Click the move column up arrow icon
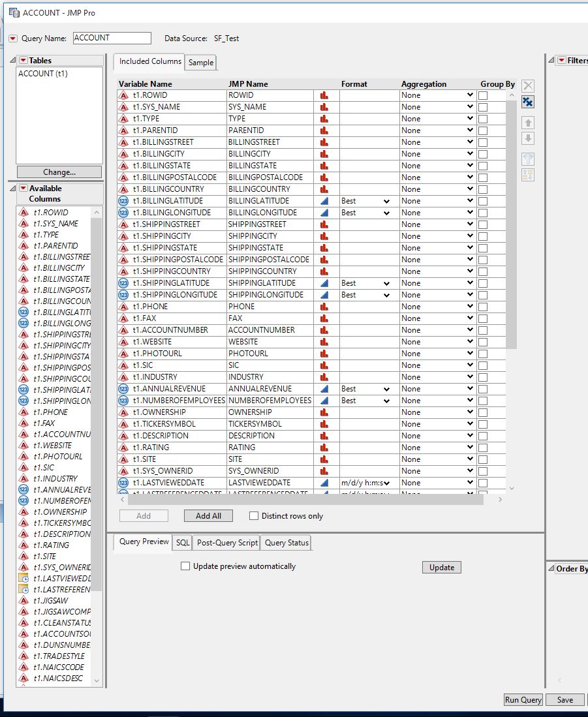This screenshot has width=588, height=717. click(x=528, y=123)
